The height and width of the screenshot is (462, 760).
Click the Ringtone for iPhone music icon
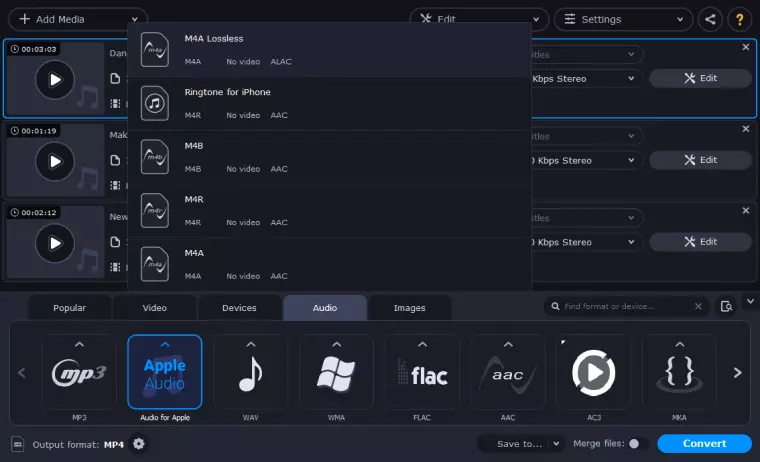(155, 103)
